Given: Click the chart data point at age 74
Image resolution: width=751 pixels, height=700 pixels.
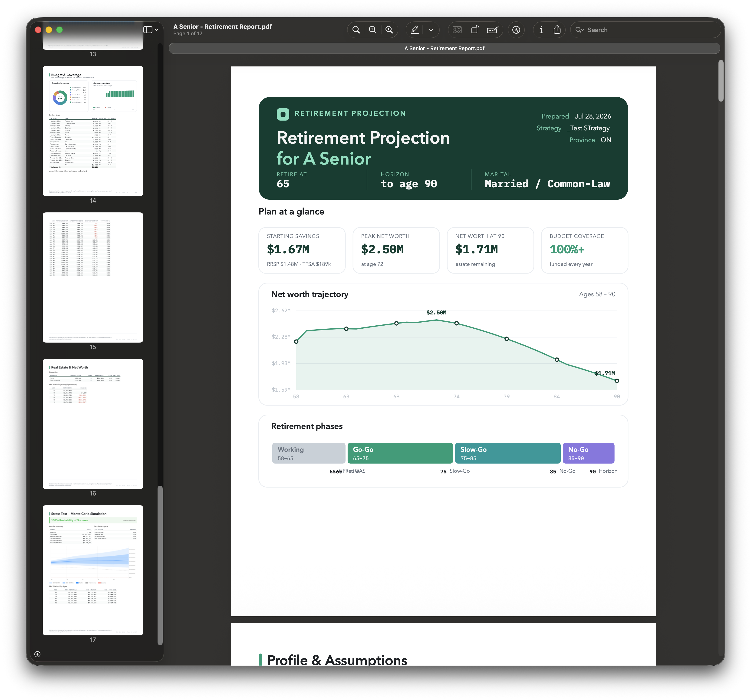Looking at the screenshot, I should 457,323.
